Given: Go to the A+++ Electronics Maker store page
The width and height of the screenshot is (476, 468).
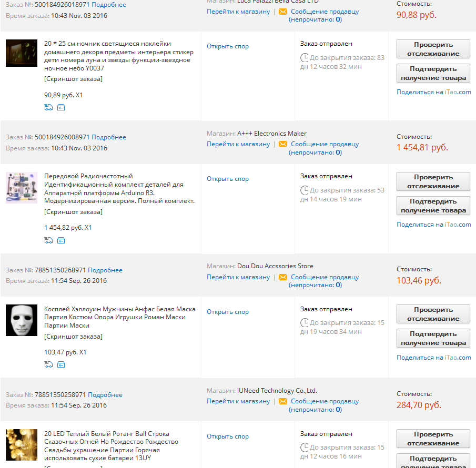Looking at the screenshot, I should (x=238, y=144).
